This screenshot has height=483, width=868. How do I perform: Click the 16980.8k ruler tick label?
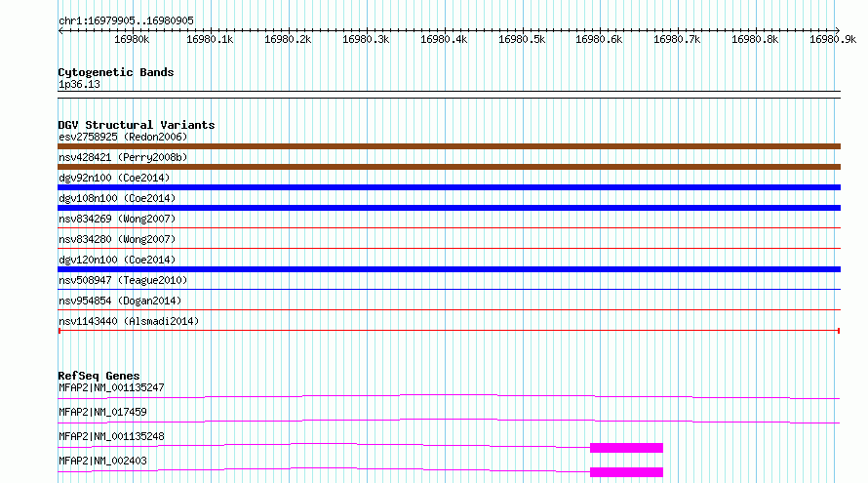point(755,39)
